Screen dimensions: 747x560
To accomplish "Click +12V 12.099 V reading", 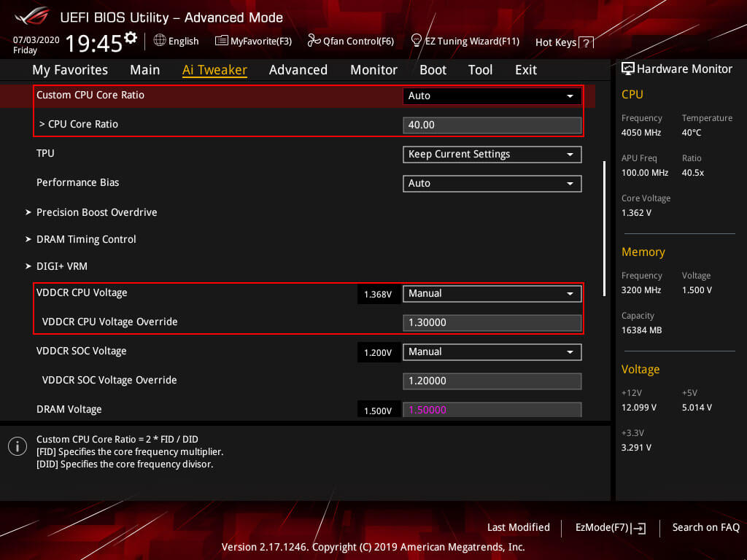I will pyautogui.click(x=639, y=408).
